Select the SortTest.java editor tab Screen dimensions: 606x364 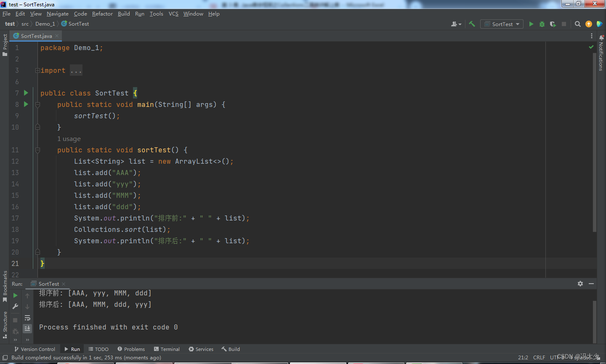pos(36,36)
